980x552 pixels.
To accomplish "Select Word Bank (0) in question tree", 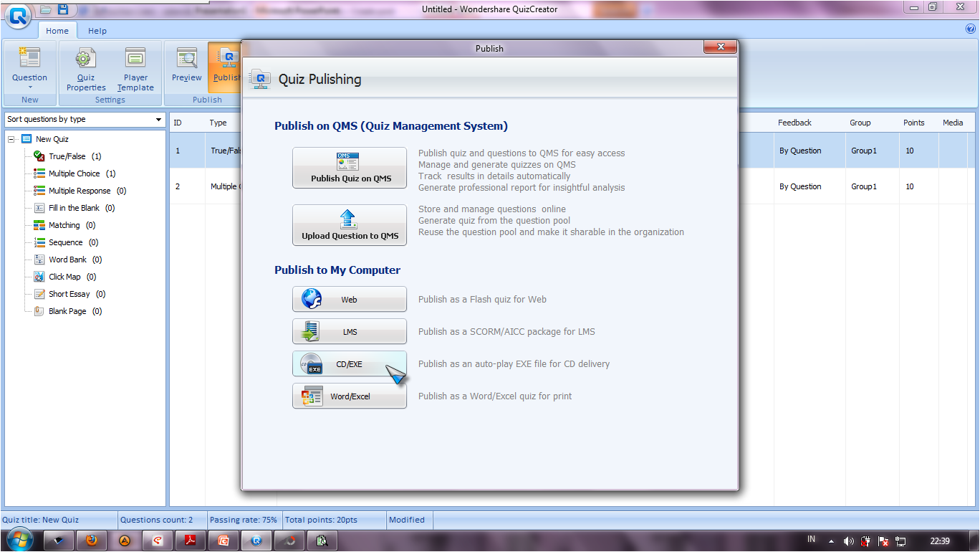I will coord(75,260).
